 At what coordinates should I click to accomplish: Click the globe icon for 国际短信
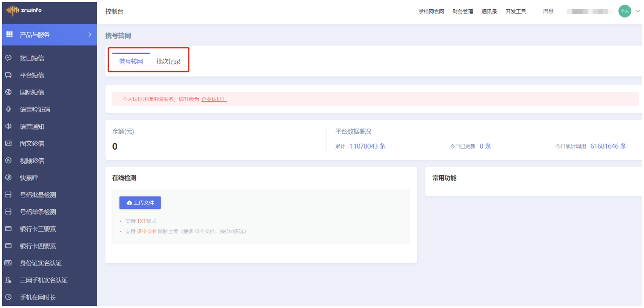point(8,92)
